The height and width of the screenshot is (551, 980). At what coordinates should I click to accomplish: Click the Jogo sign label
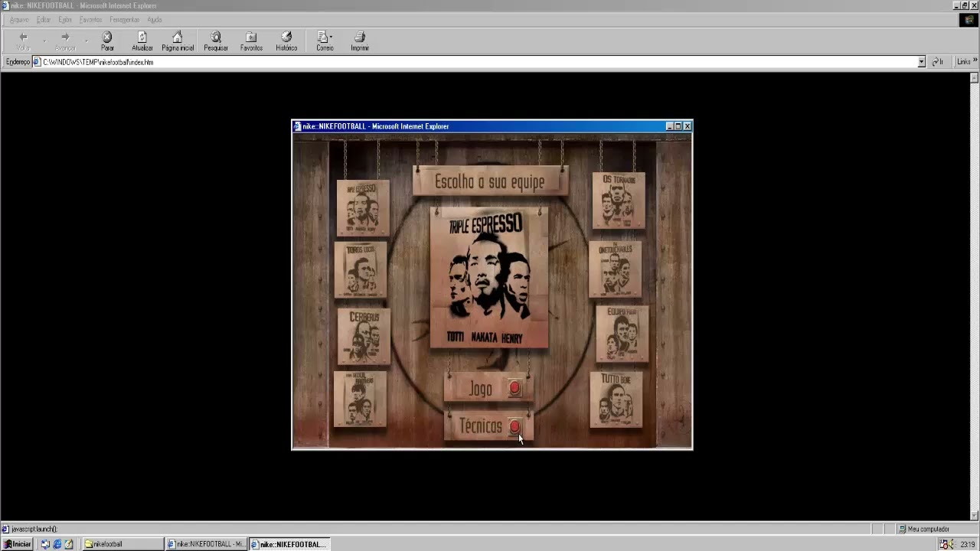pyautogui.click(x=481, y=390)
